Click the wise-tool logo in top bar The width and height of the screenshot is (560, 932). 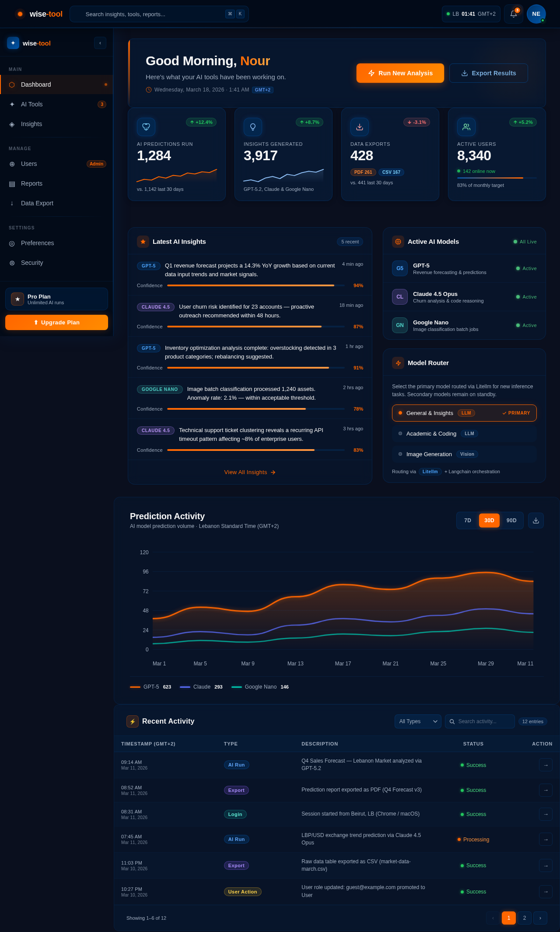click(x=38, y=14)
